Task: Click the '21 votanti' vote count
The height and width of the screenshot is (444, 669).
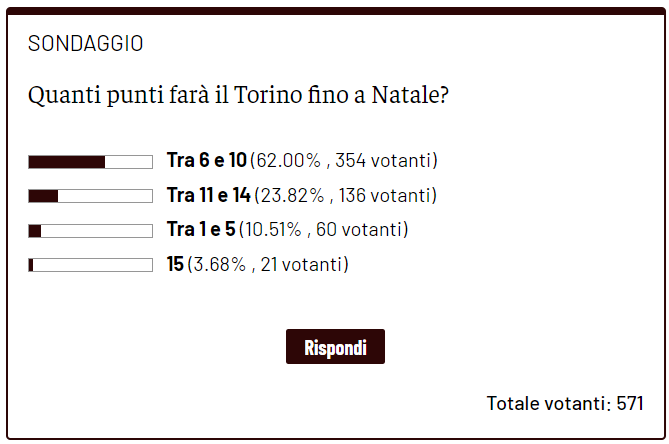Action: [302, 265]
